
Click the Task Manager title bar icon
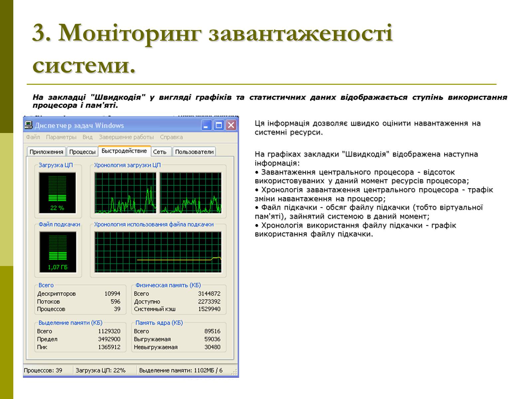(x=29, y=125)
